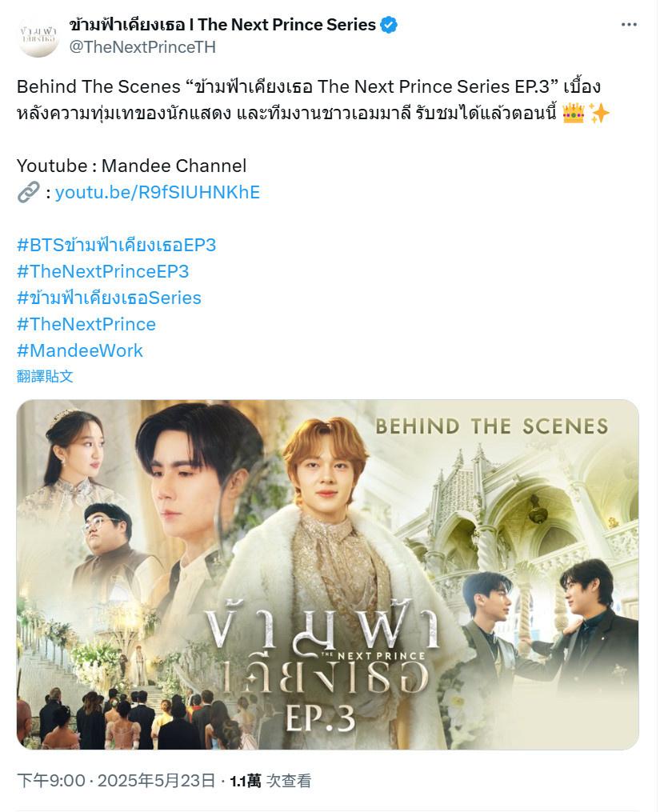Open hashtag #MandeeWork
664x812 pixels.
tap(80, 350)
